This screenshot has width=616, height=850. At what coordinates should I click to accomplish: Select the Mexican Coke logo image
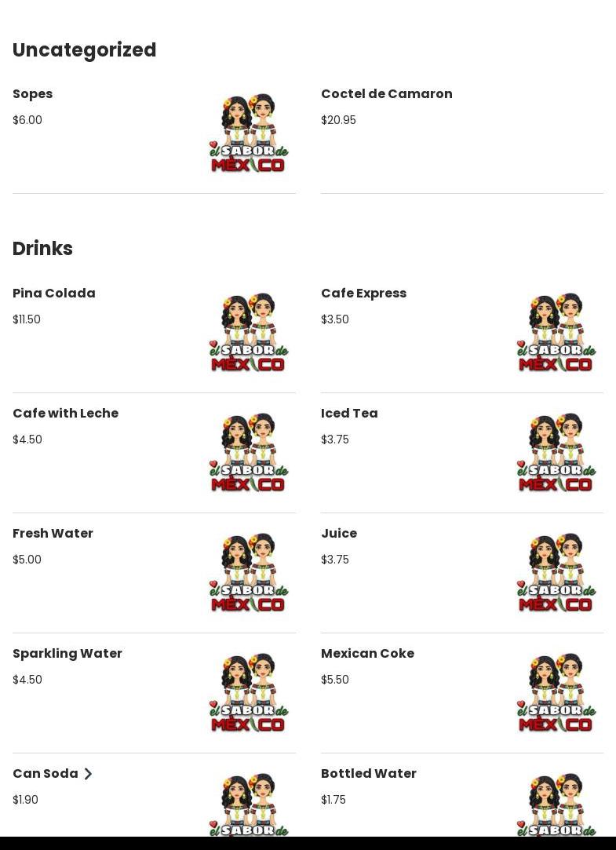click(556, 693)
